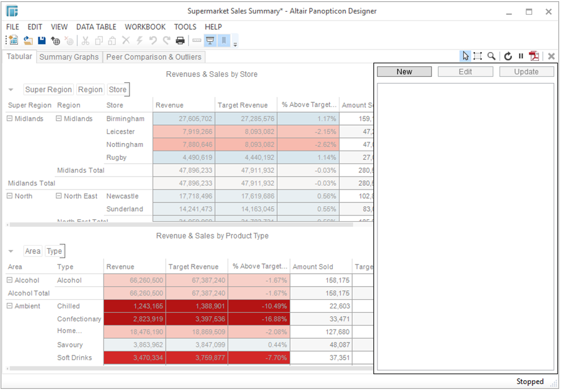Click the Open Workbook folder icon

coord(28,41)
